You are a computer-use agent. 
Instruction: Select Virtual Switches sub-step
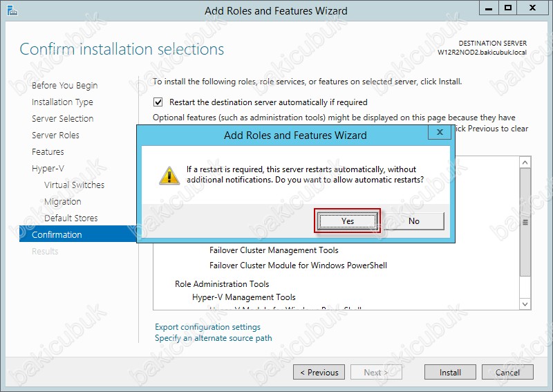(75, 185)
